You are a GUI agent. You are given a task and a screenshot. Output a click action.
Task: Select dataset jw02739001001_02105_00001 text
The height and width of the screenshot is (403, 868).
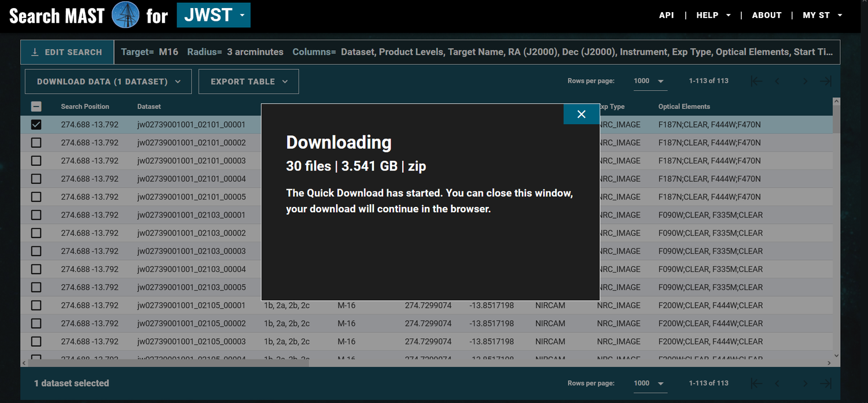coord(192,305)
